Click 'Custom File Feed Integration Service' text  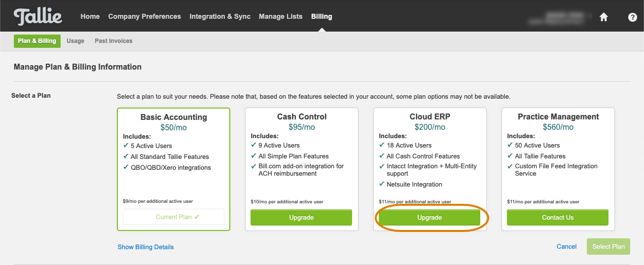point(556,170)
